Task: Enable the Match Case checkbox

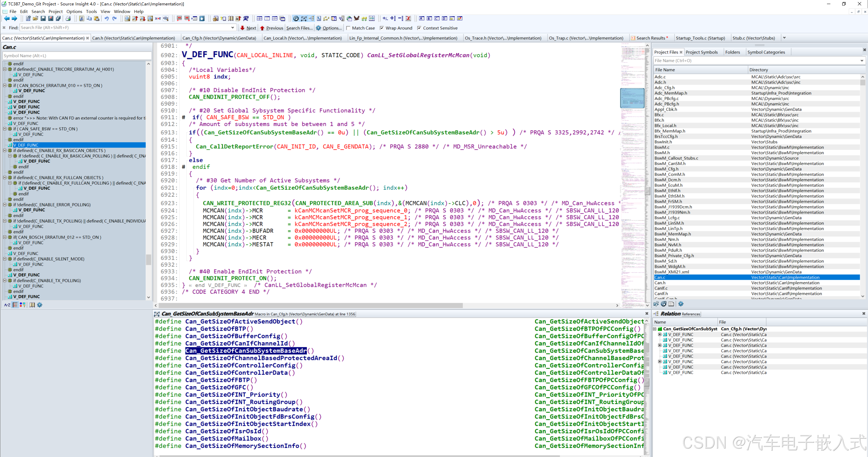Action: click(x=348, y=28)
